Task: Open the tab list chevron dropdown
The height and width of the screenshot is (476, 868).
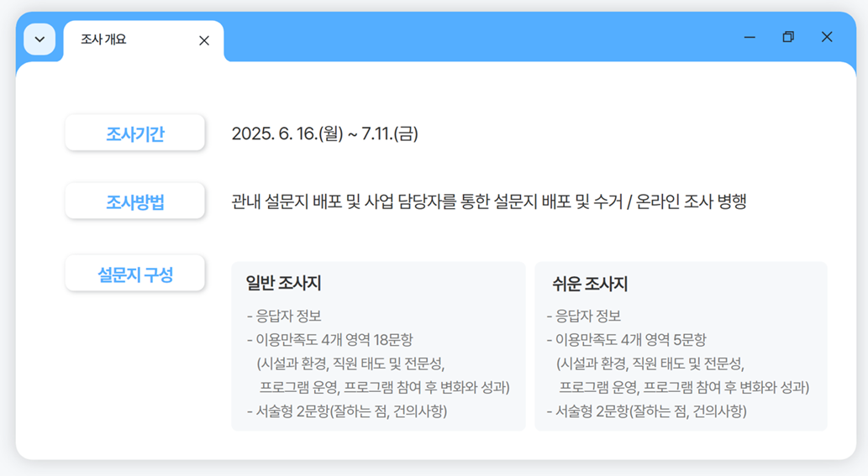Action: 39,39
